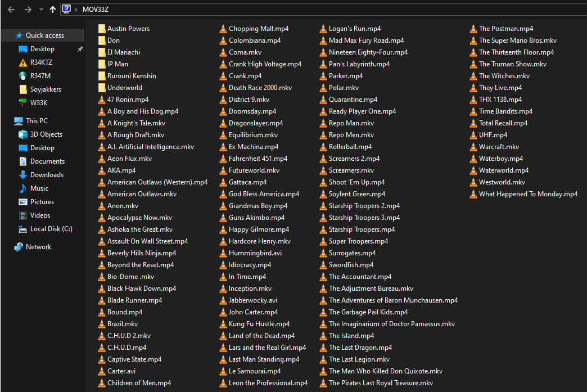
Task: Select file name Kung Fu Hustle.mp4
Action: point(259,324)
